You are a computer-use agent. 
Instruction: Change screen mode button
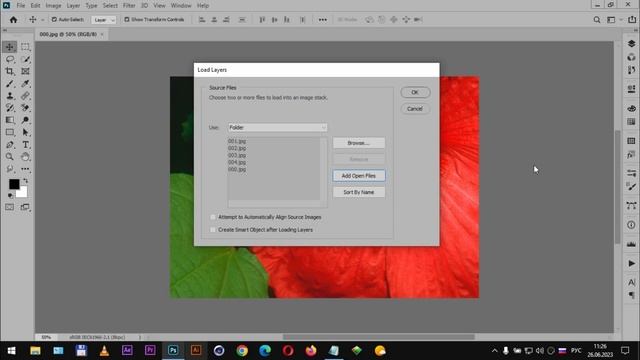[x=25, y=207]
